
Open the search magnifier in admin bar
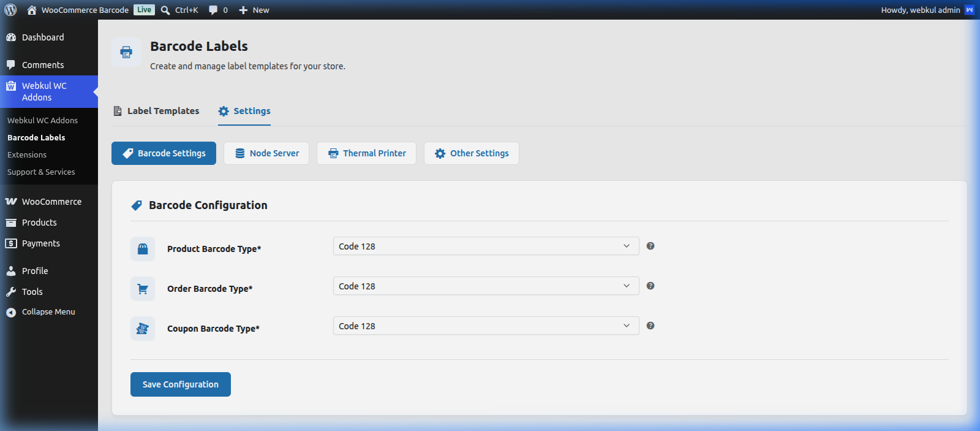pyautogui.click(x=165, y=10)
